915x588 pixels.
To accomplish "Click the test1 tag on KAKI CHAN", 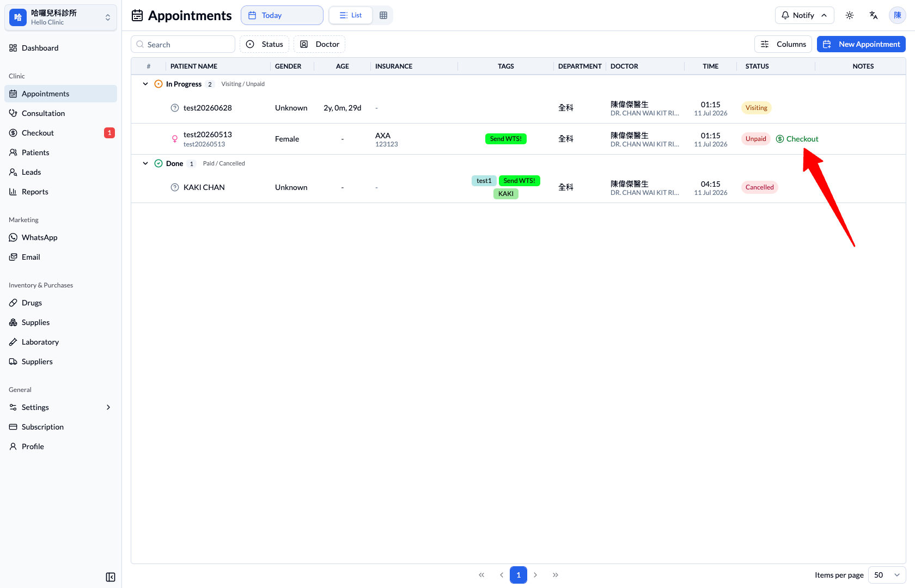I will pos(484,181).
